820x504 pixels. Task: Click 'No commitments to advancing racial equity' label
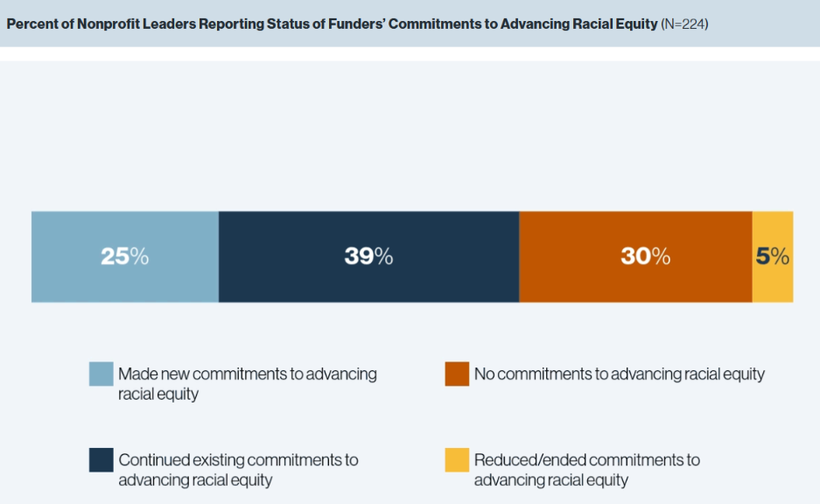point(620,374)
